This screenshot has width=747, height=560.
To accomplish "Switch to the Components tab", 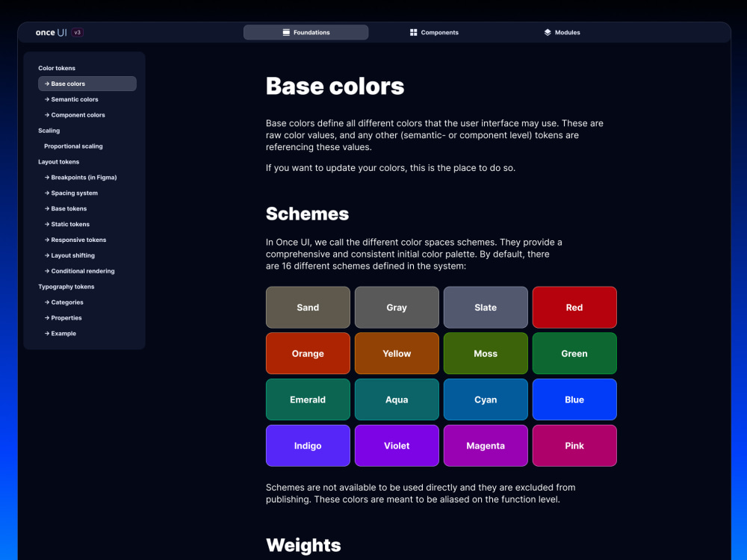I will click(x=434, y=32).
